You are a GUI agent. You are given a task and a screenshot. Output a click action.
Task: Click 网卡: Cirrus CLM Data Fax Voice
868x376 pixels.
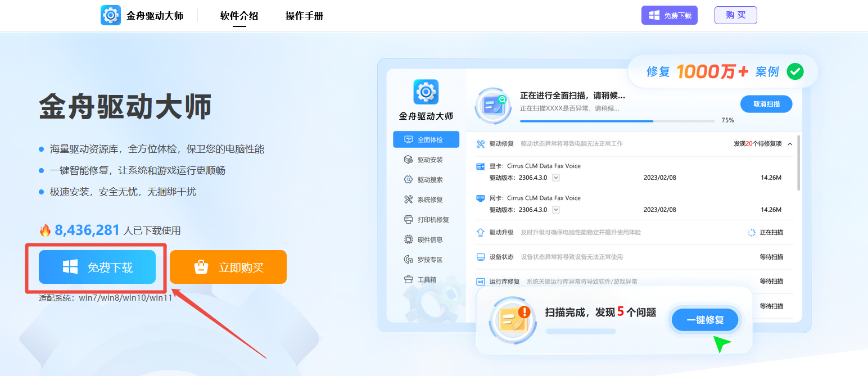tap(535, 198)
